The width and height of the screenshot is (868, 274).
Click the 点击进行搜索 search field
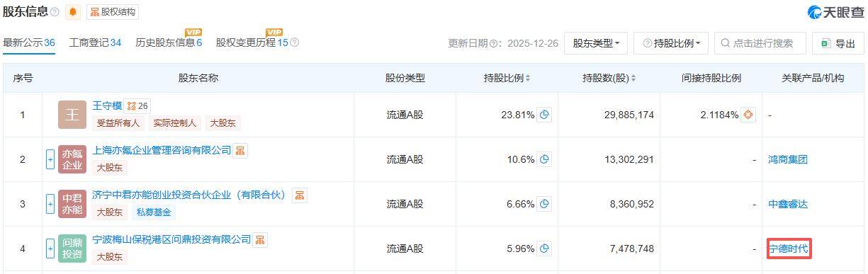coord(760,43)
